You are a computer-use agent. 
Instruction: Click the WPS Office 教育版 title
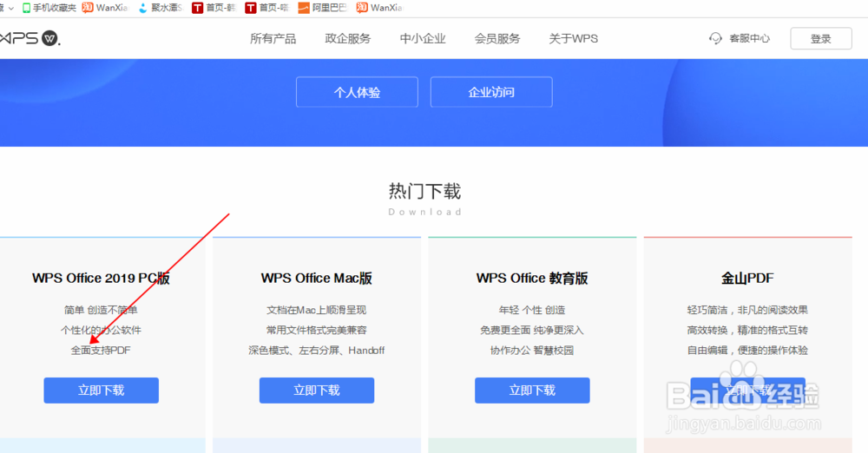[x=532, y=278]
